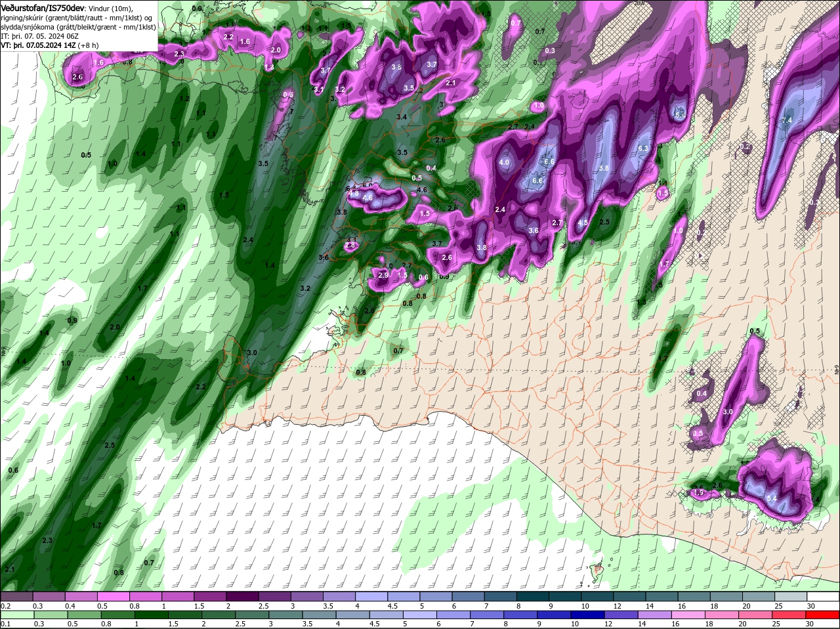Click the 5.4 value on the map
This screenshot has height=629, width=840.
pyautogui.click(x=772, y=499)
